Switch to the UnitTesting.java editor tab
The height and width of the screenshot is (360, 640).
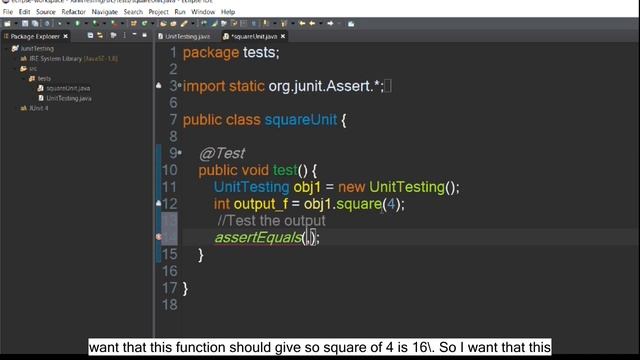tap(184, 36)
